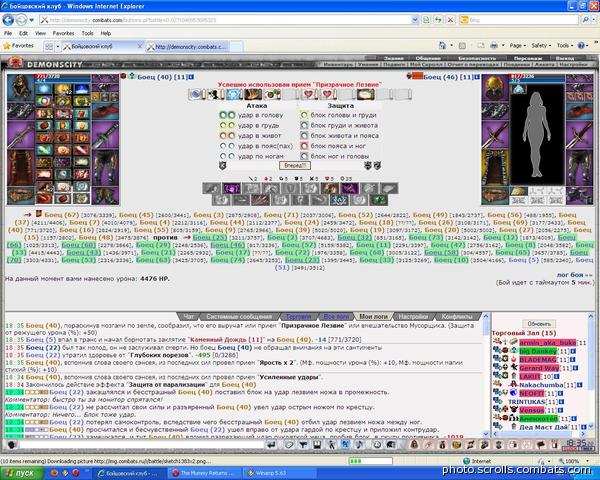The image size is (600, 480).
Task: Open the Favorites star button
Action: [18, 46]
